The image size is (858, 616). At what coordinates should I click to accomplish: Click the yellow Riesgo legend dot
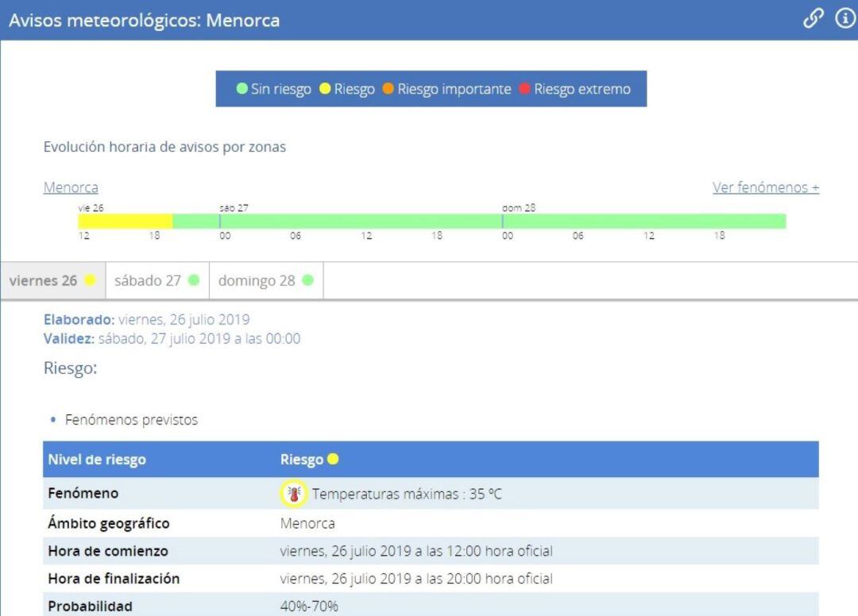coord(325,89)
